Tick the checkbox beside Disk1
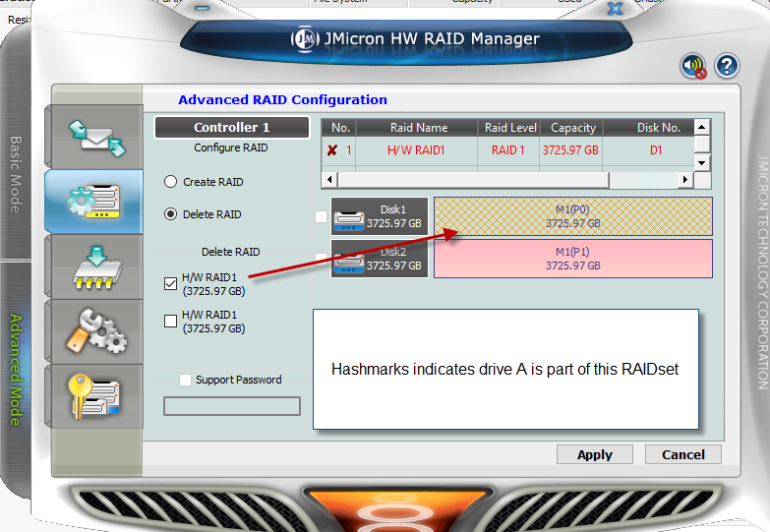The width and height of the screenshot is (770, 532). pos(321,216)
